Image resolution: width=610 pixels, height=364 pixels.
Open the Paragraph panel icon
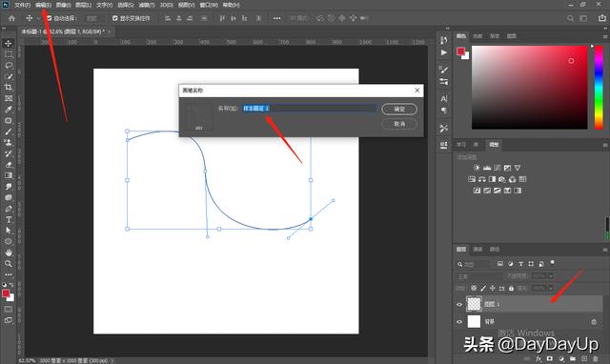click(x=443, y=111)
